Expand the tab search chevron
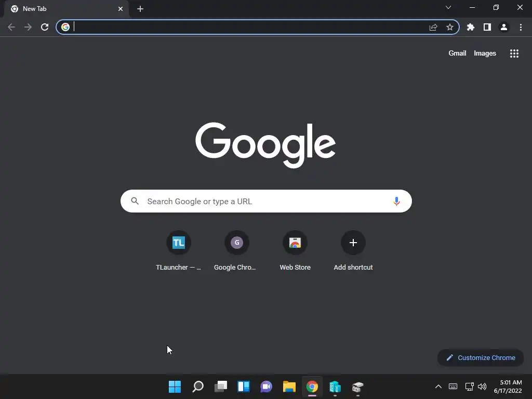Viewport: 532px width, 399px height. [x=448, y=7]
